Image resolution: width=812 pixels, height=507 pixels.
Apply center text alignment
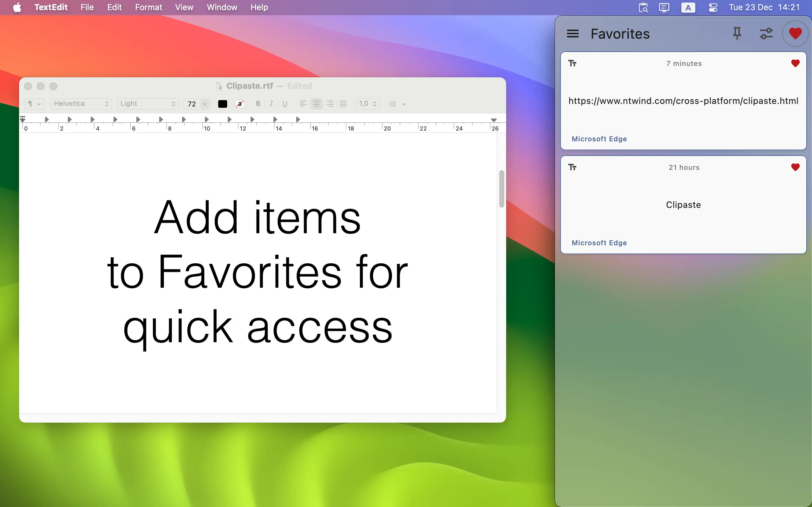click(x=316, y=104)
